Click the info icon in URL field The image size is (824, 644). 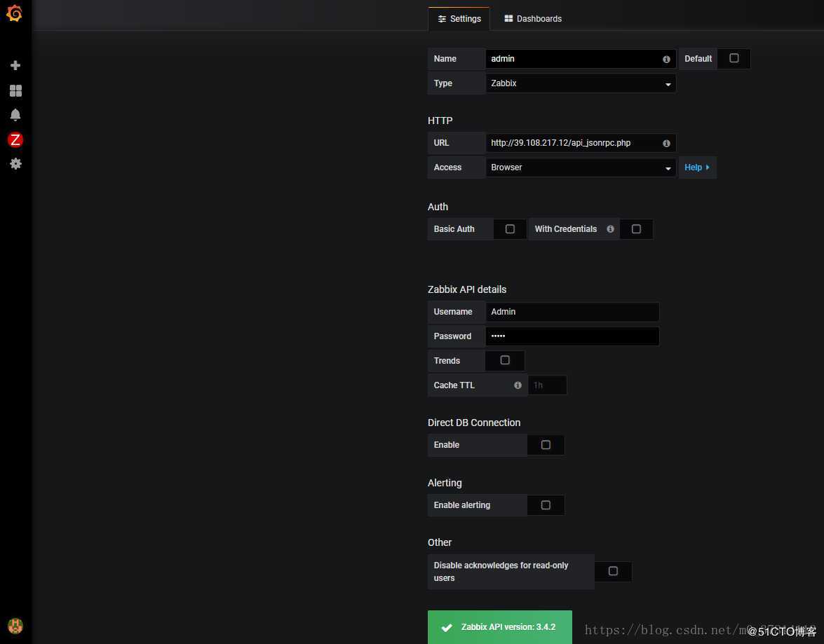666,144
